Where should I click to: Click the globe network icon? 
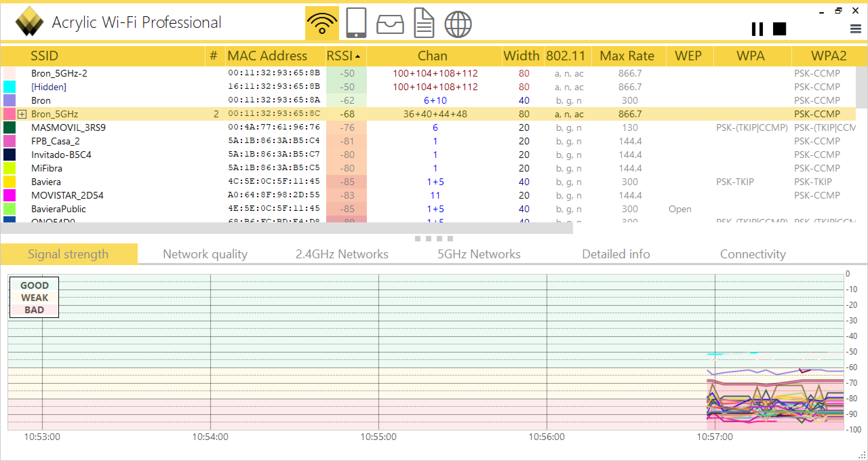pyautogui.click(x=458, y=24)
